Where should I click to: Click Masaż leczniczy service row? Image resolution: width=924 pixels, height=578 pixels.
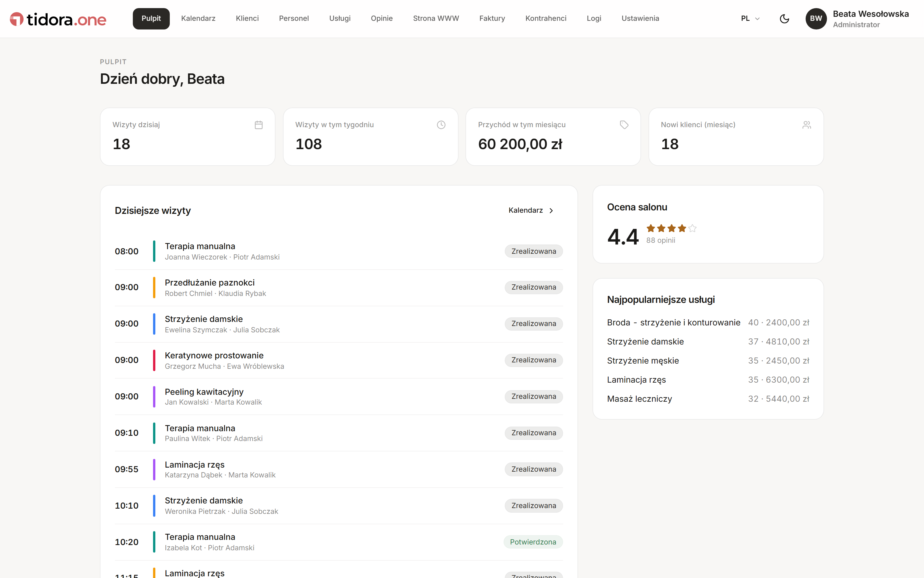(708, 399)
